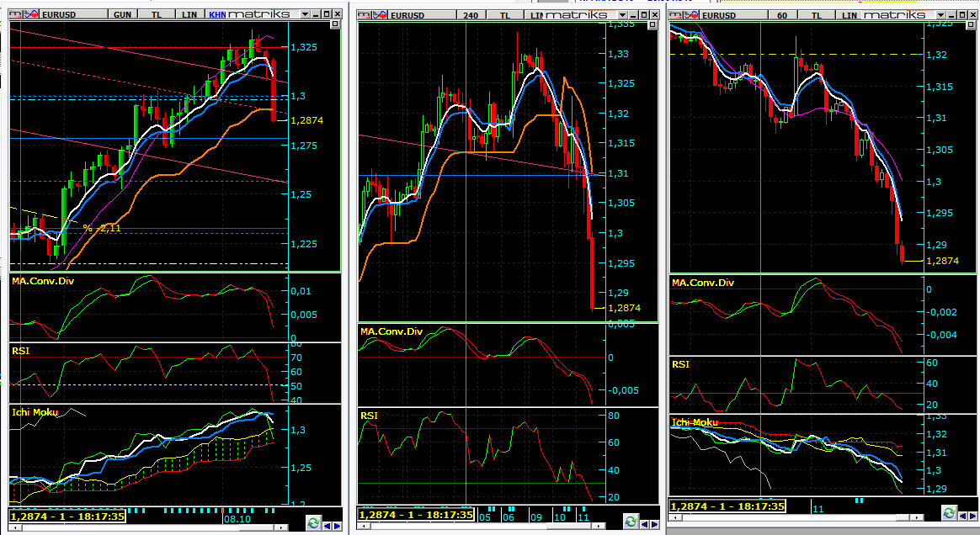The image size is (980, 535).
Task: Open the 'm' menu icon in the GUN chart window
Action: tap(16, 14)
